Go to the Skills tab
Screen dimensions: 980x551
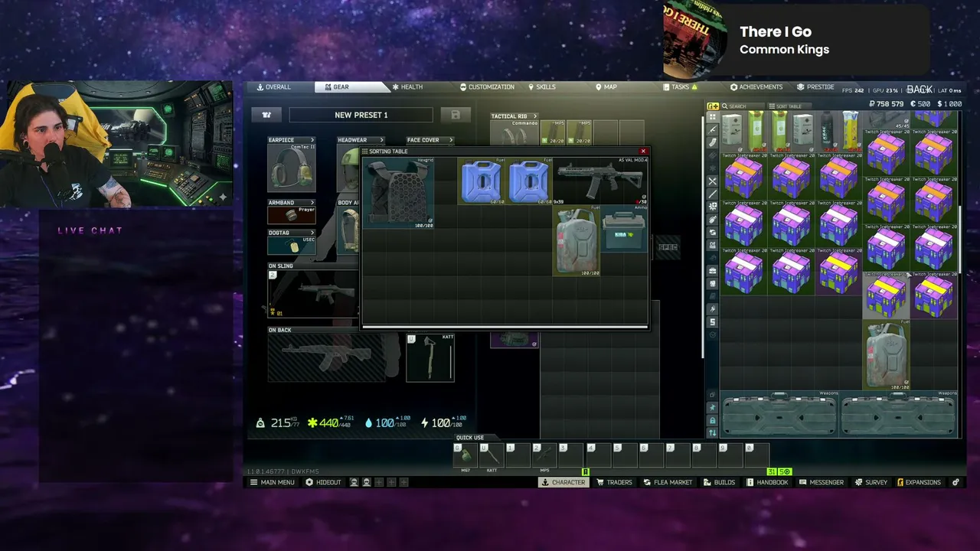coord(541,87)
